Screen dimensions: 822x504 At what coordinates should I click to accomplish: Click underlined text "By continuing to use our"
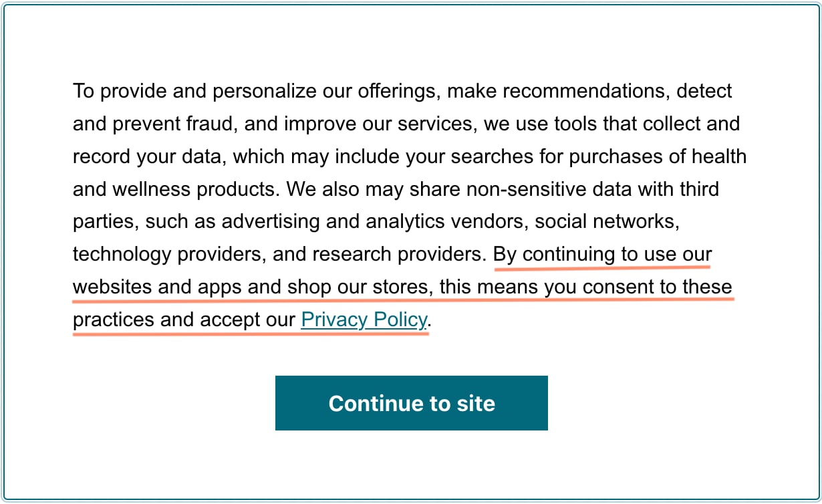coord(603,254)
